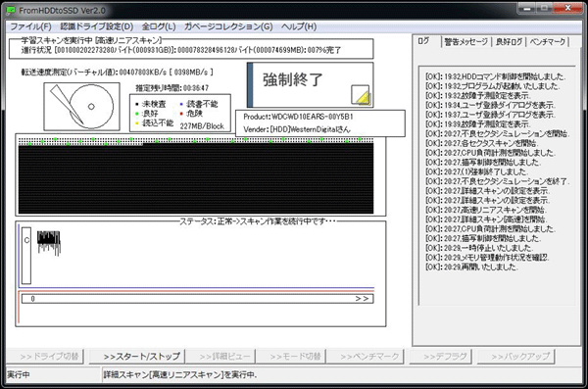Click the blue 読書不能 legend dot
The height and width of the screenshot is (389, 588).
tap(181, 104)
